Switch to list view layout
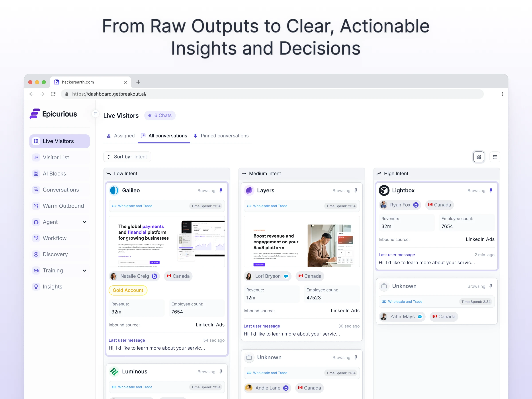 click(x=495, y=157)
